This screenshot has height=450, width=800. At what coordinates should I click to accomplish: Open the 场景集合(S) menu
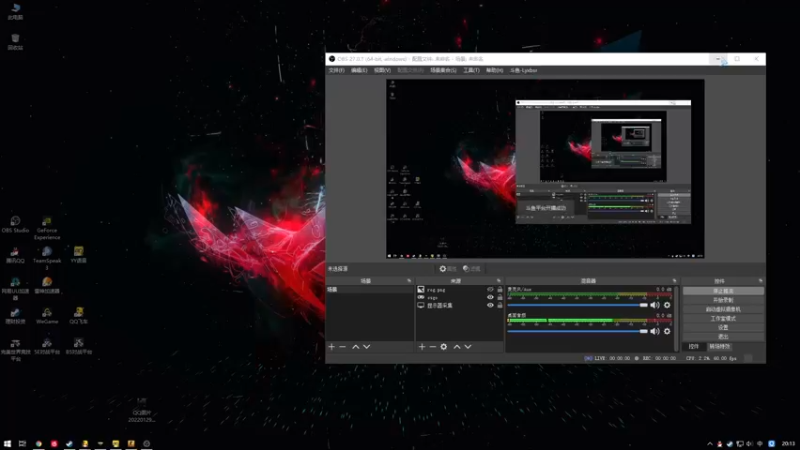pyautogui.click(x=443, y=70)
